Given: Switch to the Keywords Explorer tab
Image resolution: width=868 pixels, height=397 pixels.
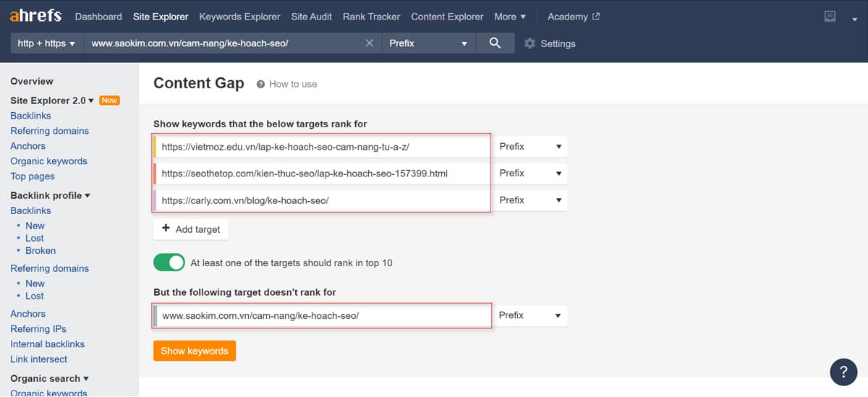Looking at the screenshot, I should tap(239, 17).
